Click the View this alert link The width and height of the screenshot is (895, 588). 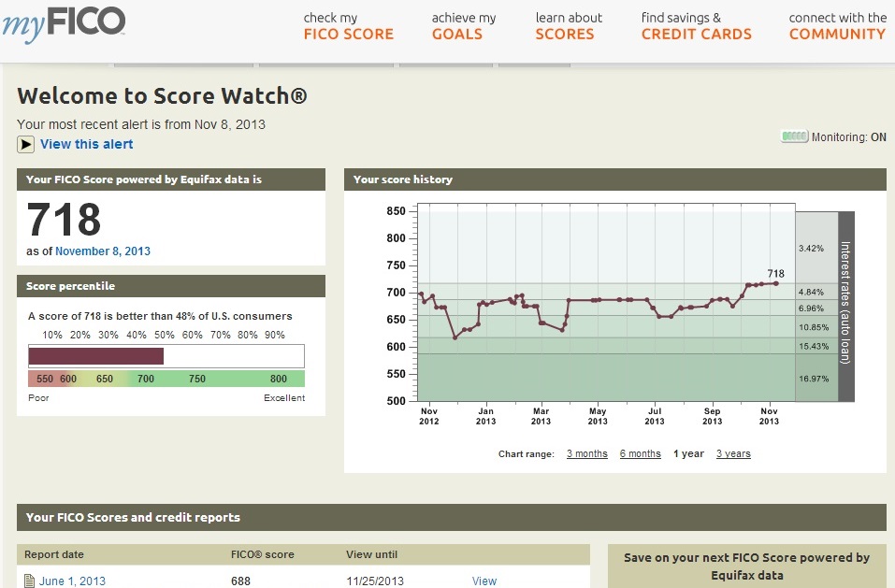86,144
